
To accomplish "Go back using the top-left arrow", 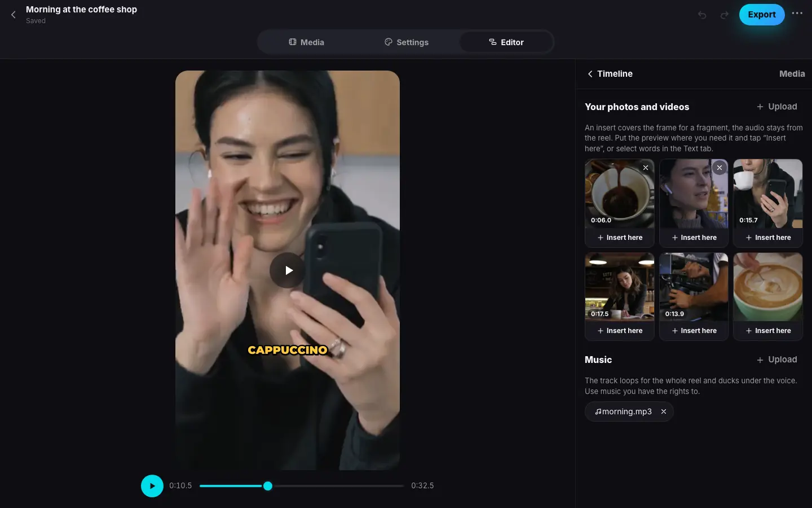I will (14, 15).
